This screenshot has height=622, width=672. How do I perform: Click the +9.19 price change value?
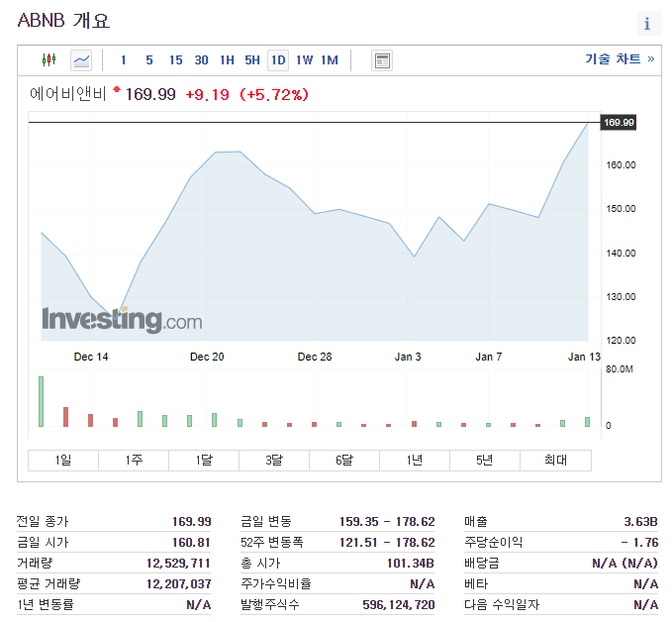[208, 95]
